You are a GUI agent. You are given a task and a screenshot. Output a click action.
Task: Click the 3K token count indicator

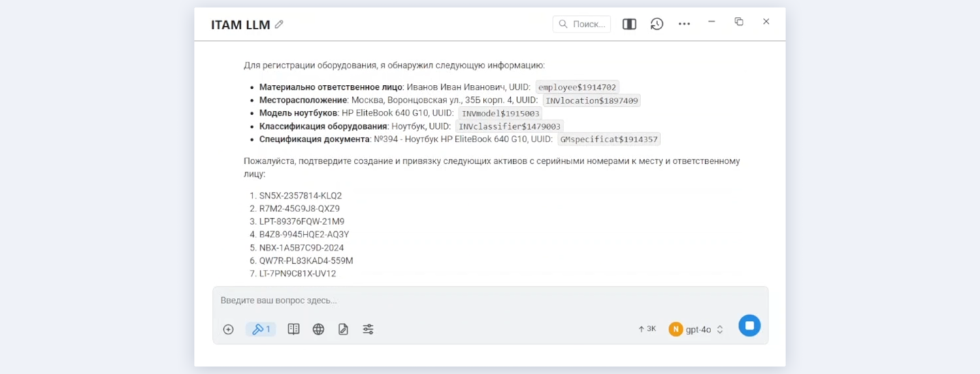pyautogui.click(x=647, y=329)
